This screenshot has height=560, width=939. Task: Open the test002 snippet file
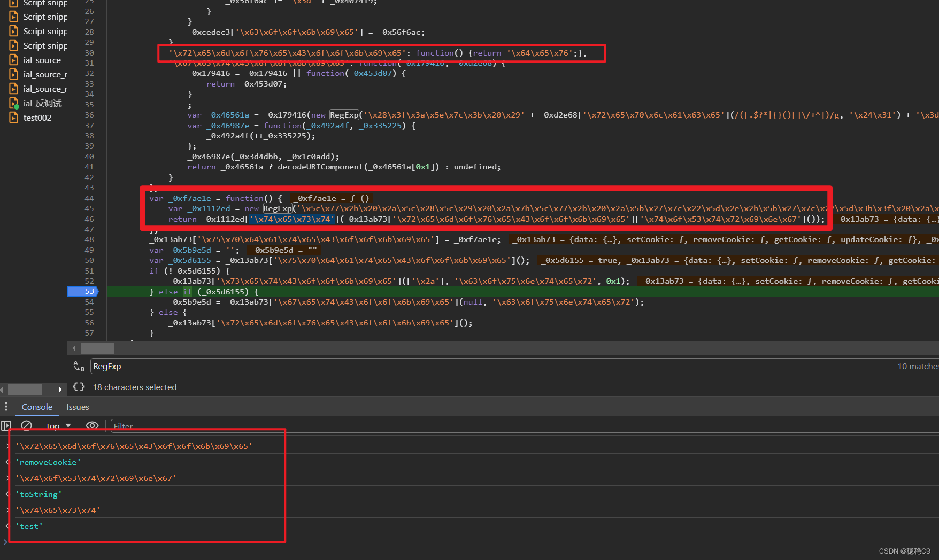click(x=37, y=118)
